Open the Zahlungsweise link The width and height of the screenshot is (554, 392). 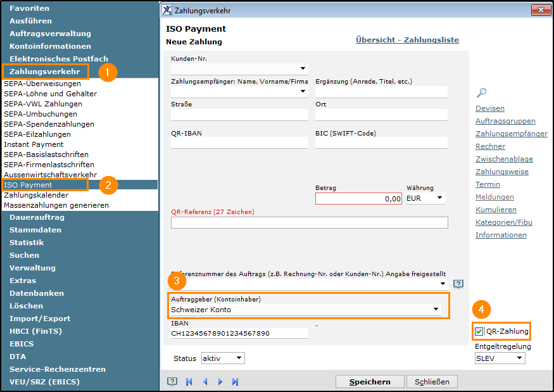tap(502, 172)
